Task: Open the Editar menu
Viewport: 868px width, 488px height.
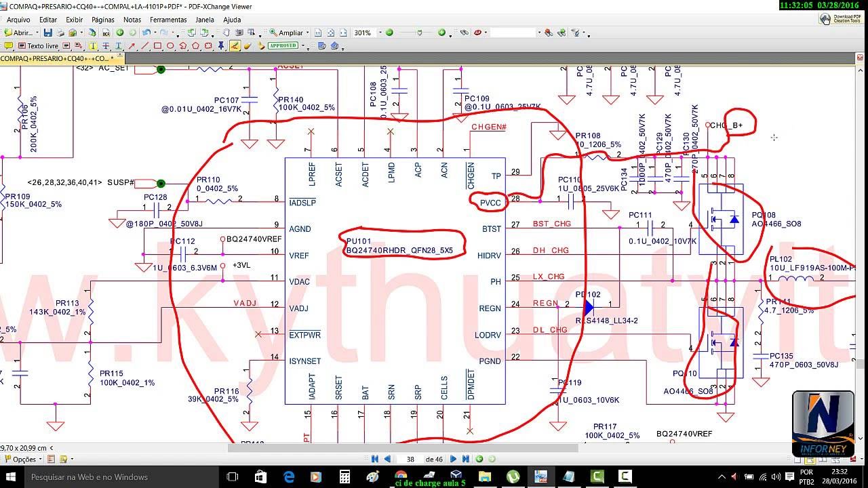Action: 48,20
